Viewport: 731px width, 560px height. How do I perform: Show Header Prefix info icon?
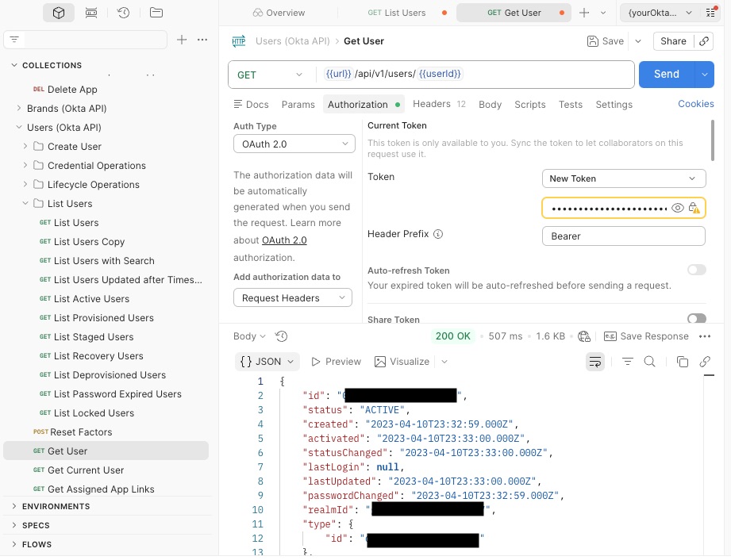(438, 234)
